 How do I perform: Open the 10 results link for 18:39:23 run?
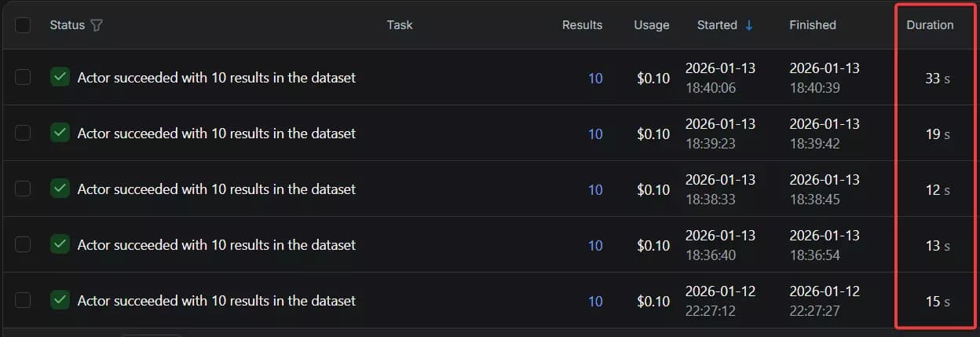click(595, 134)
